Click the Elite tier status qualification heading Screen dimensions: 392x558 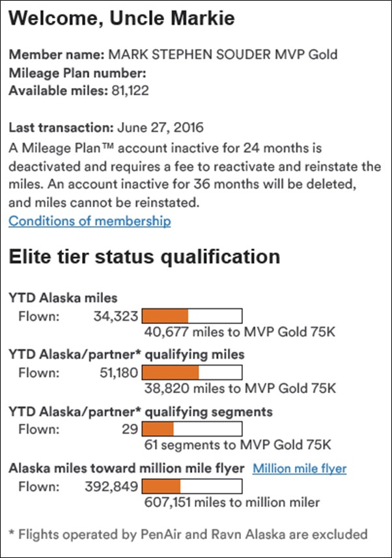click(145, 257)
